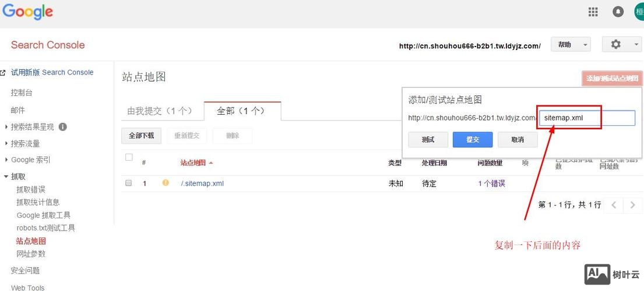The width and height of the screenshot is (644, 291).
Task: Click the red 添加/测试站点地图 button
Action: coord(612,79)
